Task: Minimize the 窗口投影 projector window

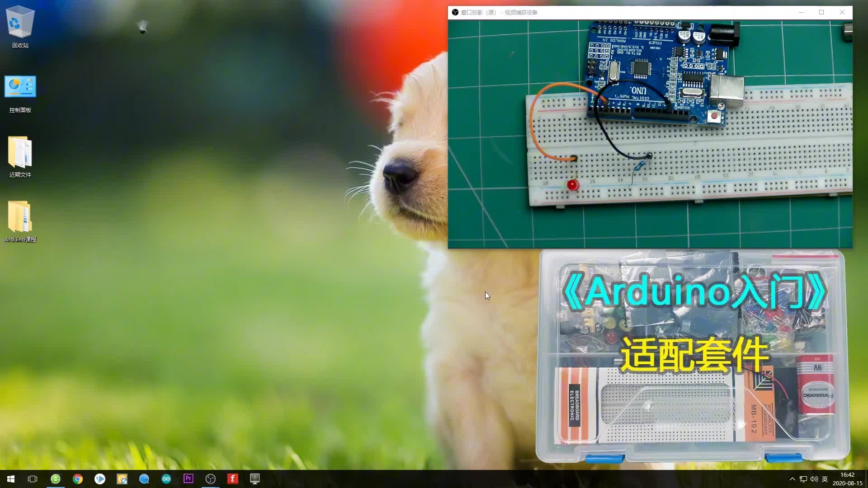Action: pos(801,12)
